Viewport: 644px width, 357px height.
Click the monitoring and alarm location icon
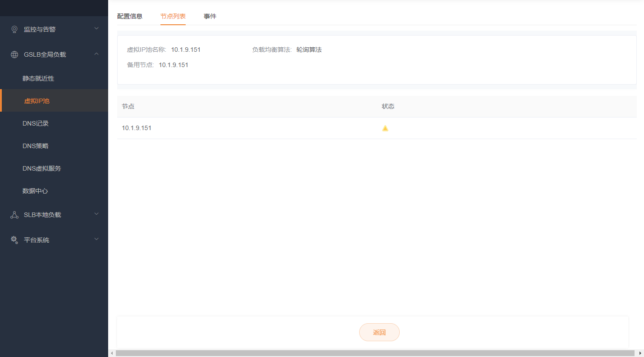pos(14,29)
